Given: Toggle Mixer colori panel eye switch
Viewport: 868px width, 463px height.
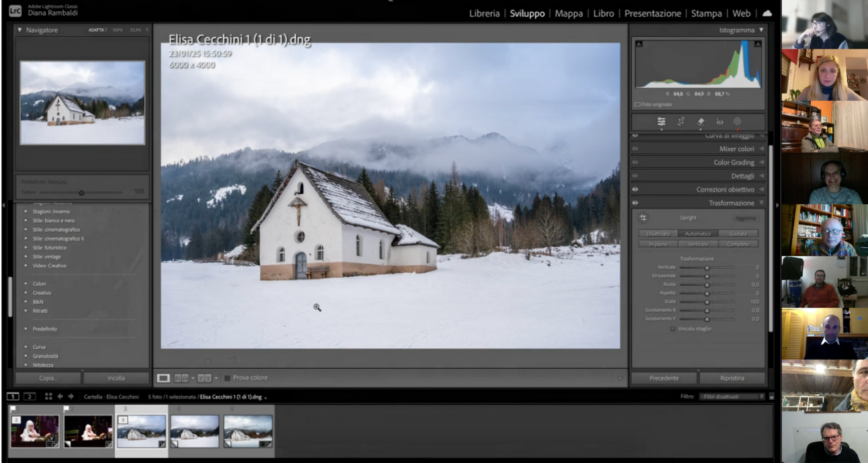Looking at the screenshot, I should point(635,149).
